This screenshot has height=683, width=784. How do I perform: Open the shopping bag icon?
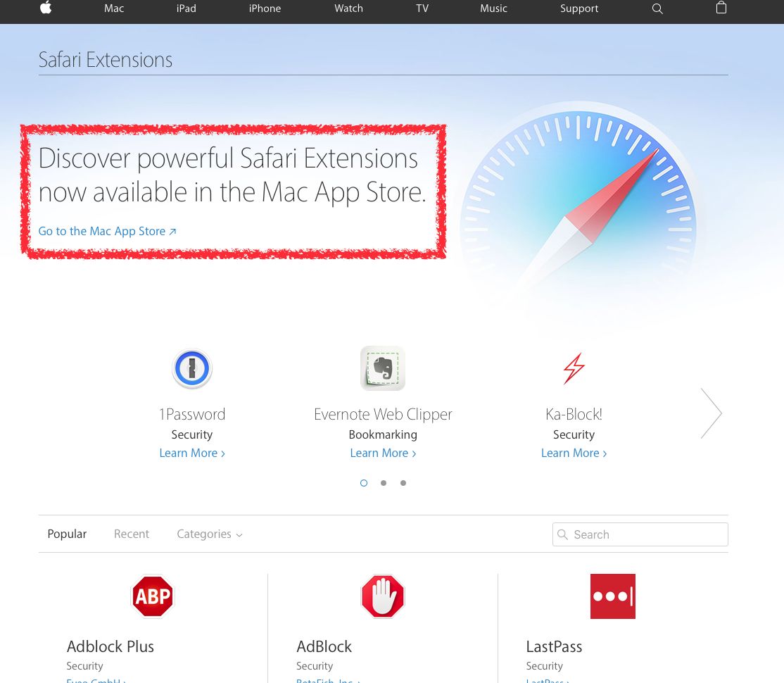tap(721, 8)
